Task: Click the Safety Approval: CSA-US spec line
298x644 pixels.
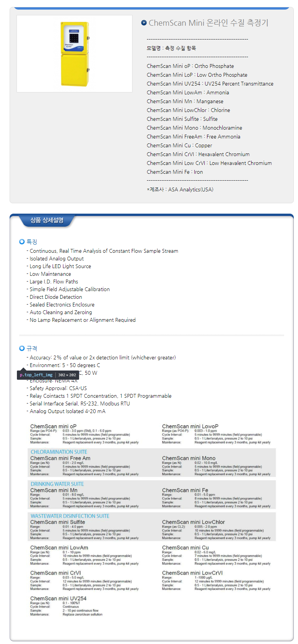Action: pos(58,388)
